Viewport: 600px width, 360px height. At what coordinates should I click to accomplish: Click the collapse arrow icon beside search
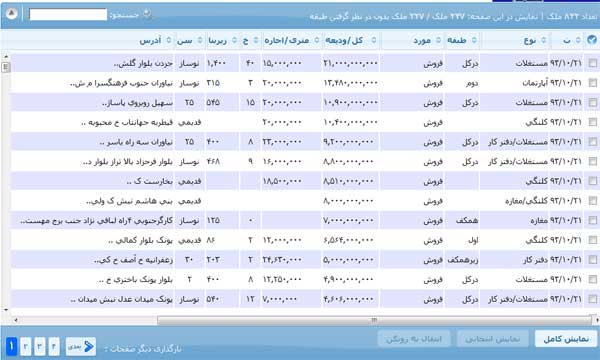tap(11, 14)
